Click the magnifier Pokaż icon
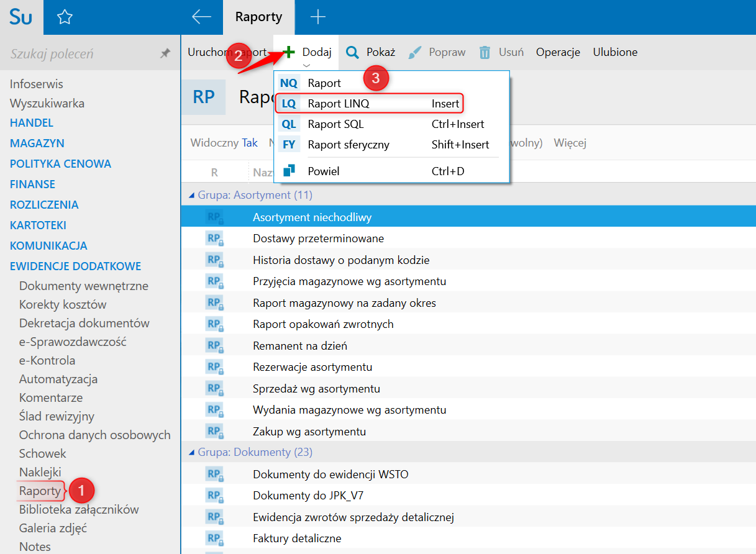This screenshot has width=756, height=554. pos(352,53)
